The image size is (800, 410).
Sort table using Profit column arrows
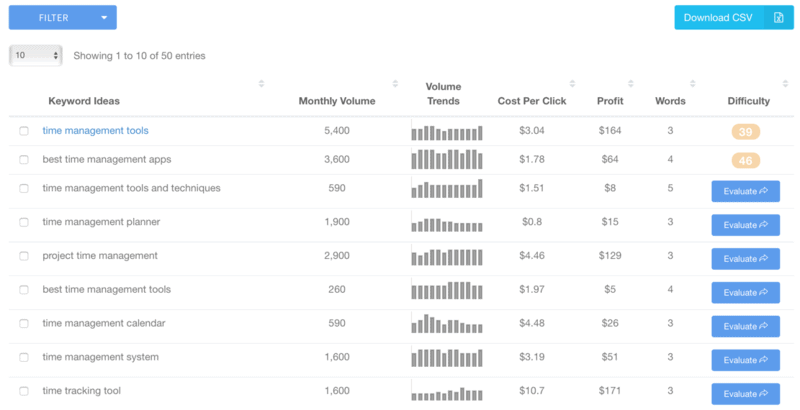(630, 84)
